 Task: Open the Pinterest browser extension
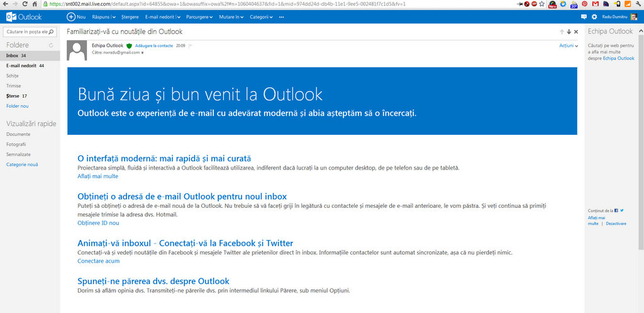[x=584, y=4]
